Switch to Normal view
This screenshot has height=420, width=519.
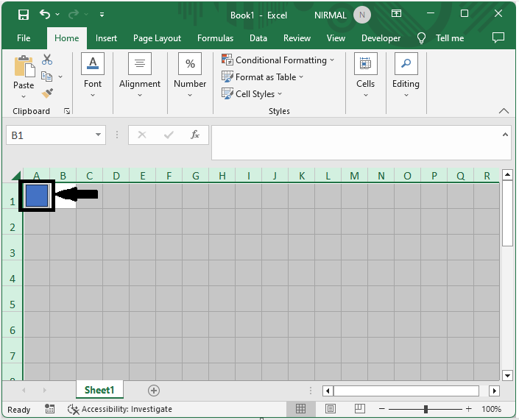300,409
